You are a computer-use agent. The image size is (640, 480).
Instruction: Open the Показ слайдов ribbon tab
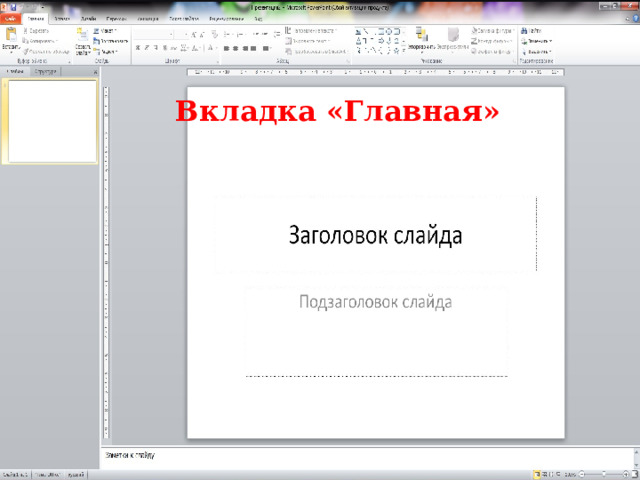(x=184, y=19)
